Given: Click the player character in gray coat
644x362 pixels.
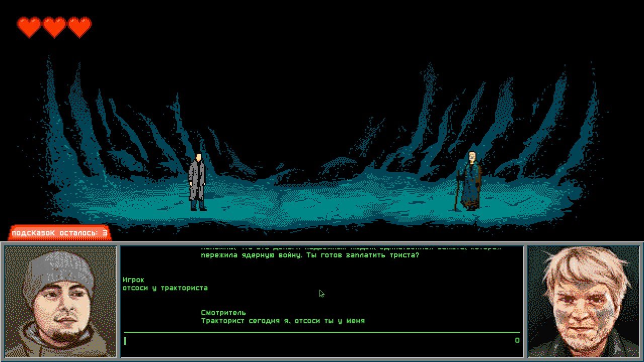Looking at the screenshot, I should click(x=197, y=182).
